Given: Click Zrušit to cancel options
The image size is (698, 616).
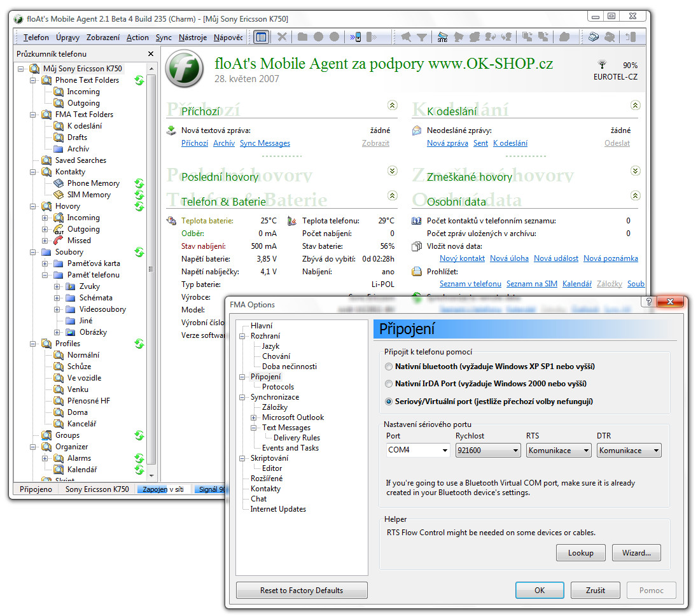Looking at the screenshot, I should tap(595, 590).
